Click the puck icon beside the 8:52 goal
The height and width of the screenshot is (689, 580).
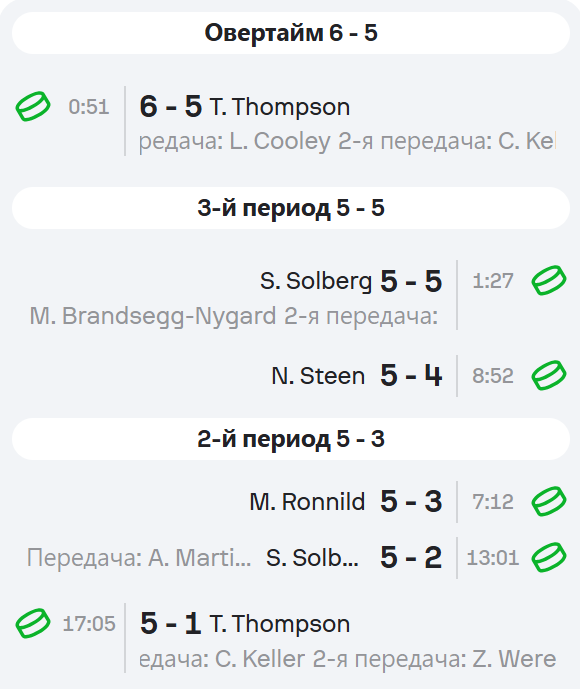549,375
